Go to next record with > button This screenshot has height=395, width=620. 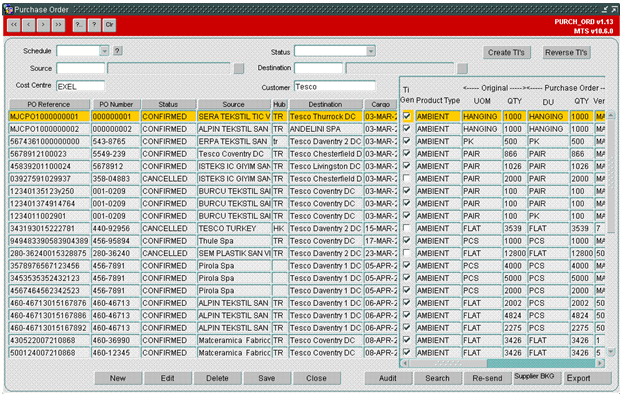[x=43, y=25]
